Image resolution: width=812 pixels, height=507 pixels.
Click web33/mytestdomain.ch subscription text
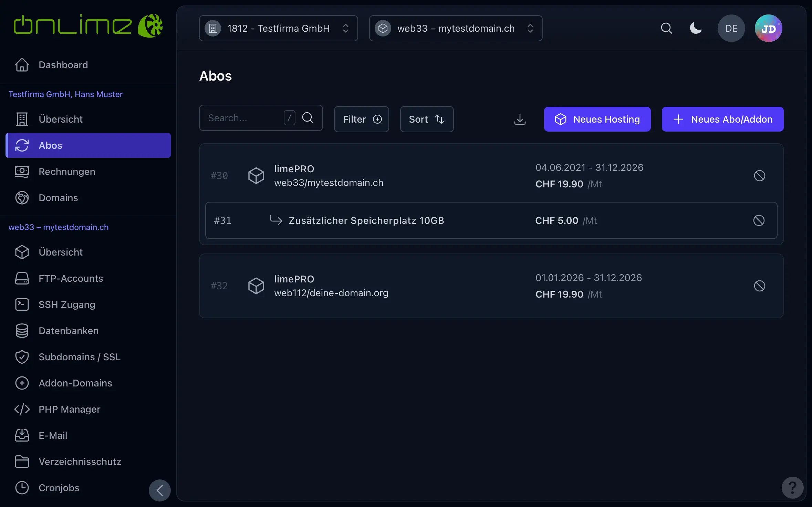[x=329, y=183]
